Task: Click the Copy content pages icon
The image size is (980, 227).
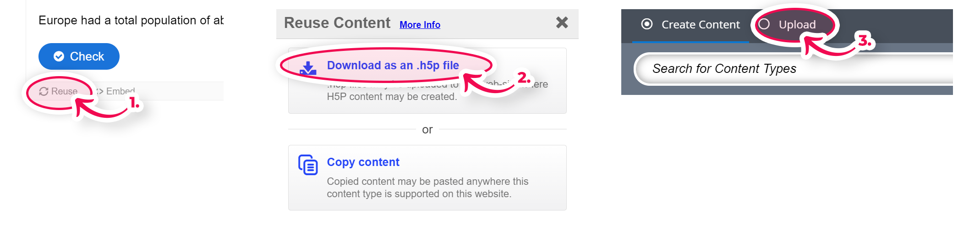Action: [x=308, y=165]
